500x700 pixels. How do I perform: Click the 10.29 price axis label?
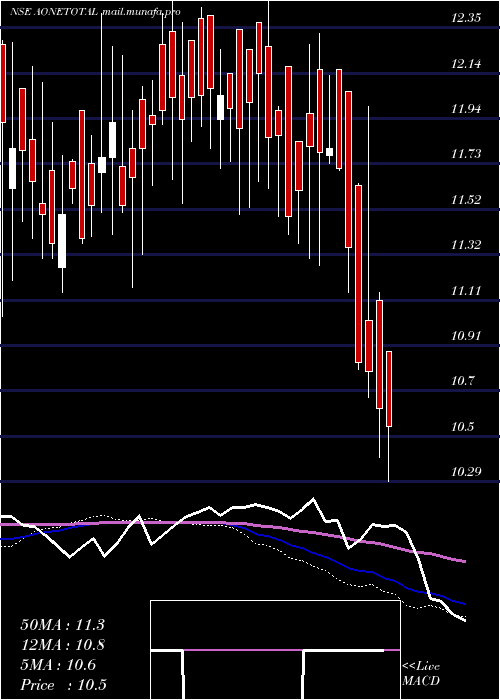click(466, 472)
